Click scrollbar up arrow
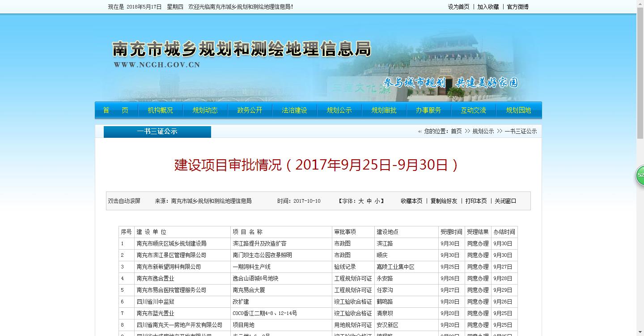This screenshot has width=644, height=336. tap(640, 4)
